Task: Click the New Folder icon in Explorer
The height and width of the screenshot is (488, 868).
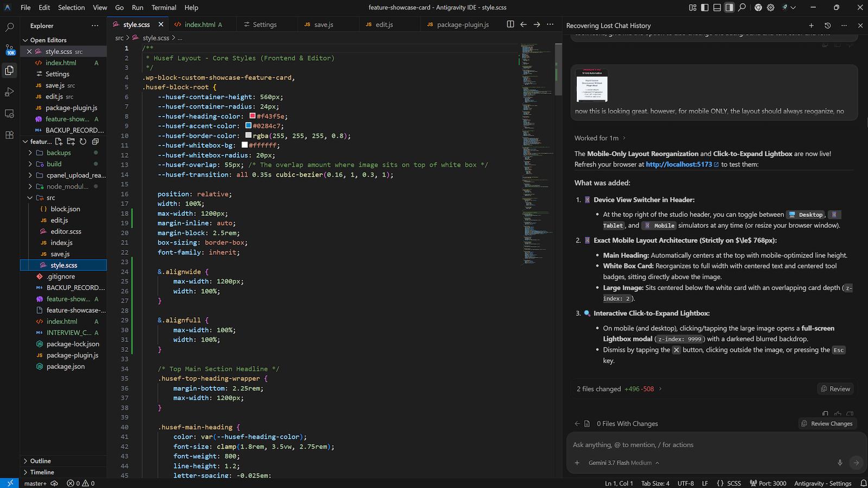Action: [x=71, y=142]
